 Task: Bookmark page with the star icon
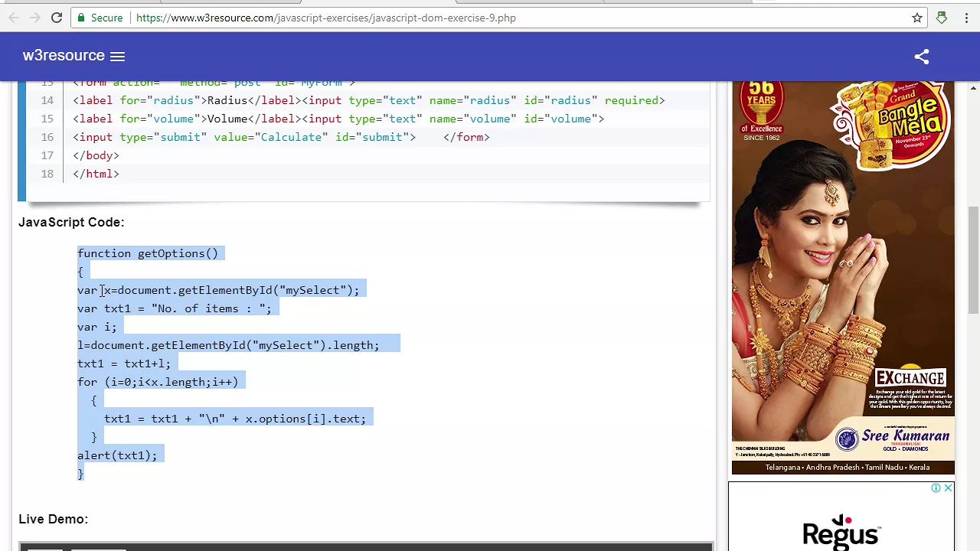[917, 18]
